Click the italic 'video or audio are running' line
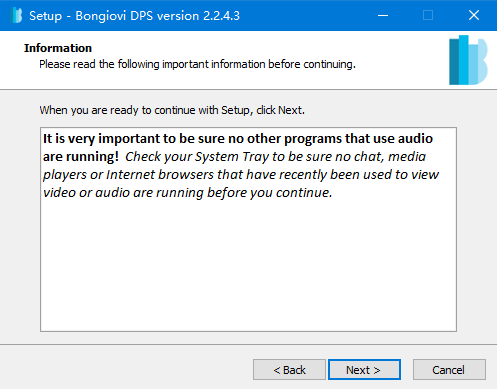Screen dimensions: 497x389 [x=188, y=193]
